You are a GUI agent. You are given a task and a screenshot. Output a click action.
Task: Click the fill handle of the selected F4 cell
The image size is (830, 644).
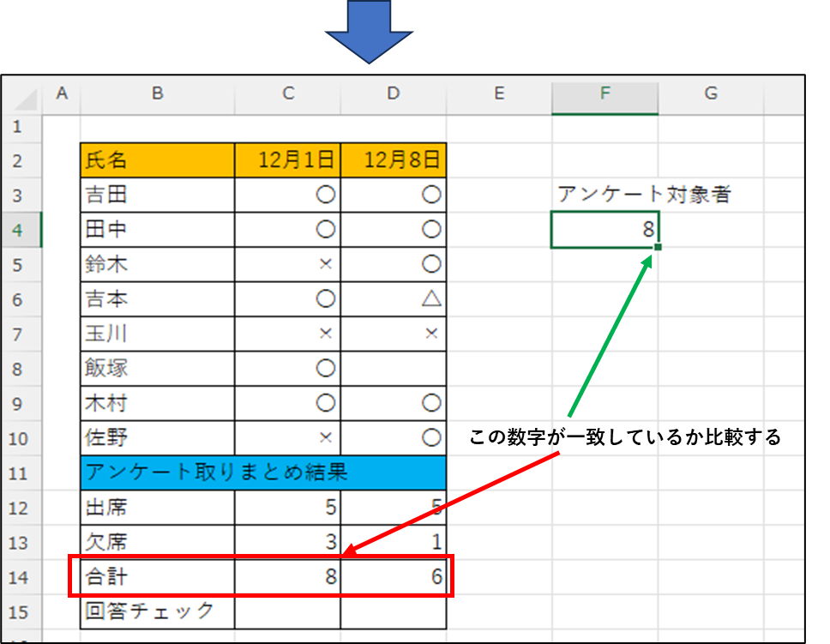[x=658, y=247]
